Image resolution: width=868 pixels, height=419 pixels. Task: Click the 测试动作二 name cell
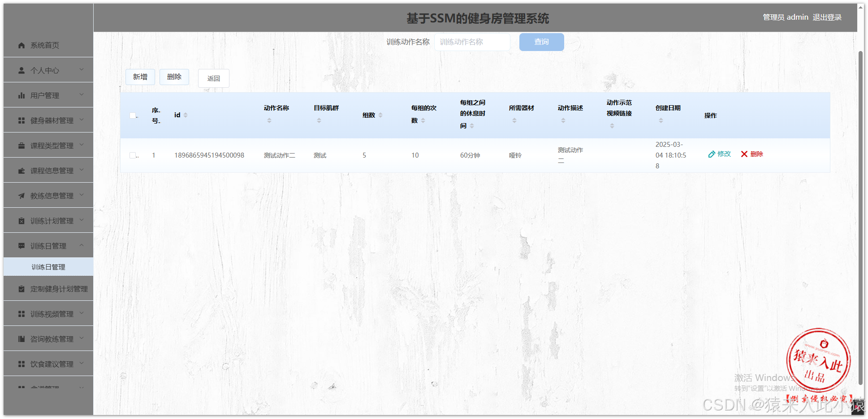[280, 155]
